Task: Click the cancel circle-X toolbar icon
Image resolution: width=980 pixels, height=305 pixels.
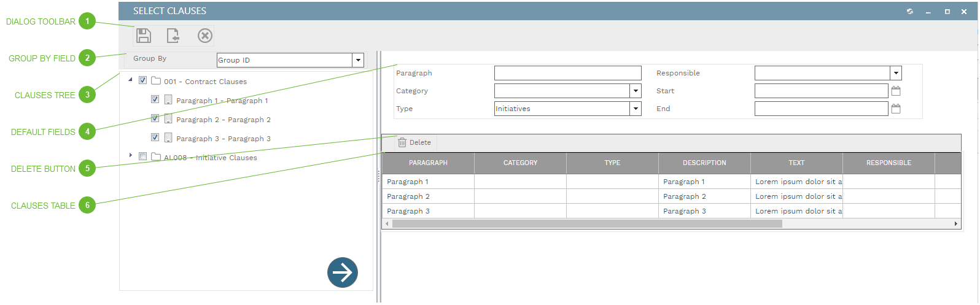Action: pyautogui.click(x=205, y=36)
